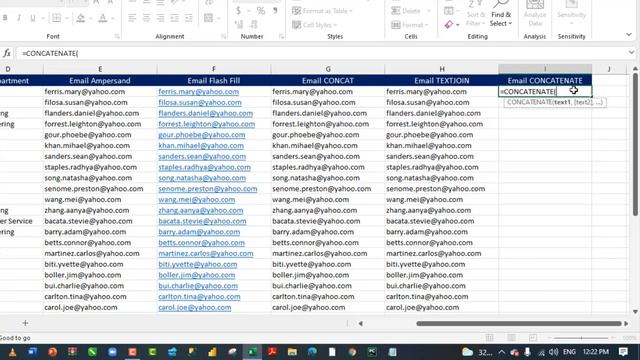Decrease indent
The width and height of the screenshot is (640, 360).
pos(174,18)
